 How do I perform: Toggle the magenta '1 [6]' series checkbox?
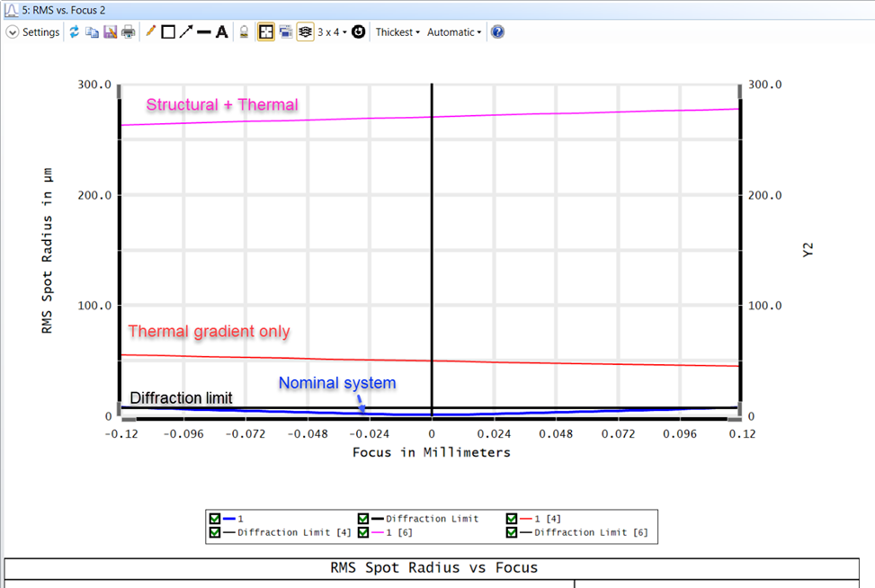pyautogui.click(x=362, y=532)
